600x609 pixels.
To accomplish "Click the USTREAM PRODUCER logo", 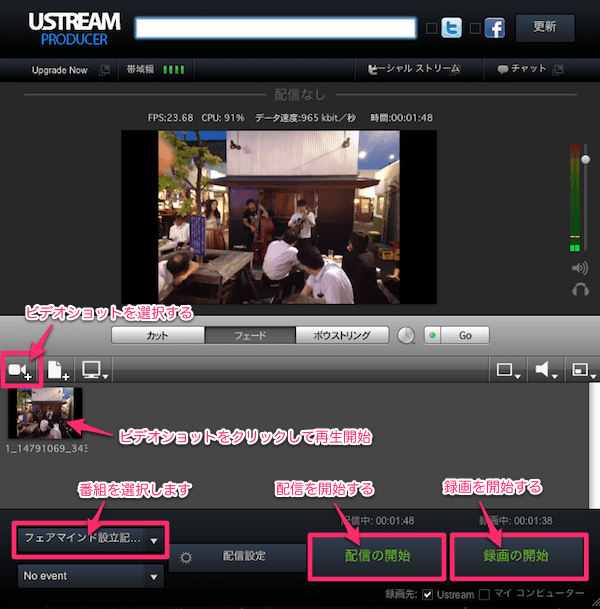I will pos(74,29).
